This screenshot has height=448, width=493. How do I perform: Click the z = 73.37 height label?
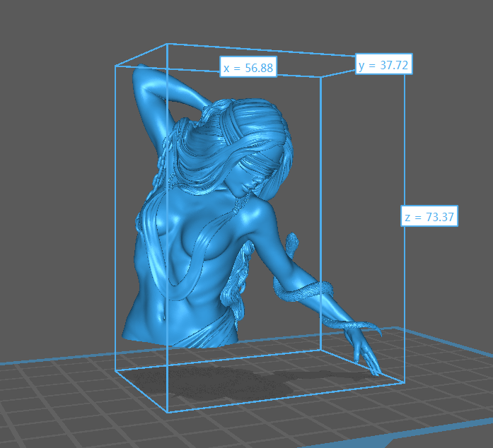tap(429, 217)
